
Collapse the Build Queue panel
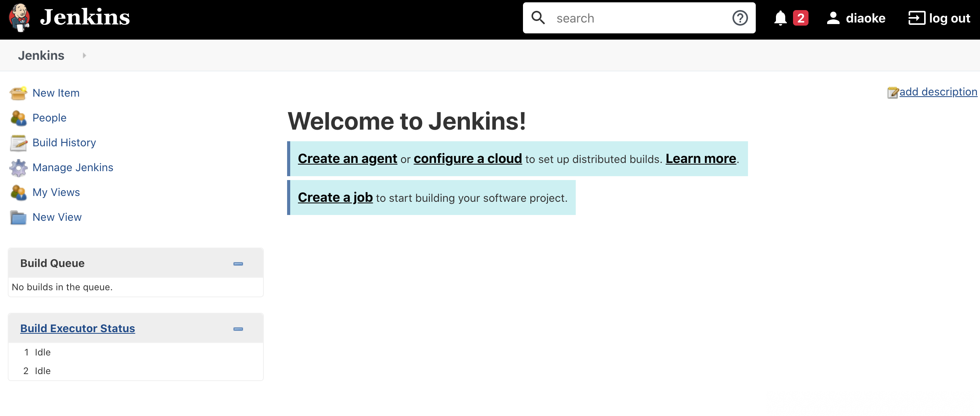point(238,264)
